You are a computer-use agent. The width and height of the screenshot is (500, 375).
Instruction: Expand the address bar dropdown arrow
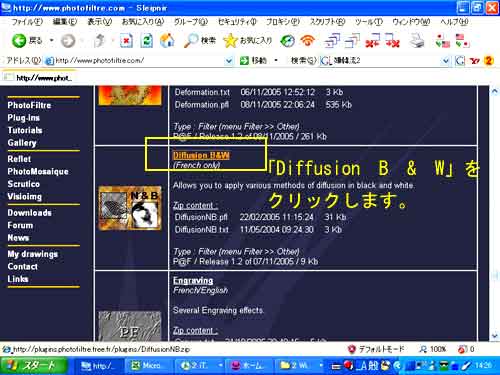click(x=229, y=61)
